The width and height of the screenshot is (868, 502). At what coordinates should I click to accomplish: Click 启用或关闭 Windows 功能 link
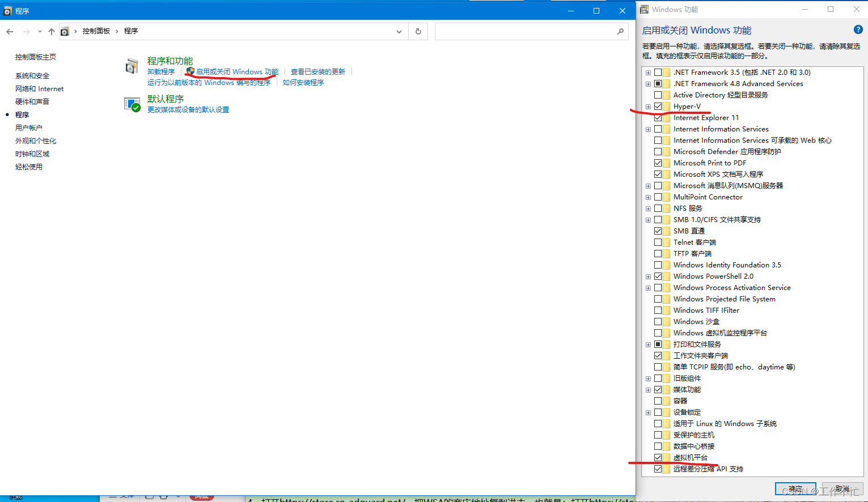(237, 72)
